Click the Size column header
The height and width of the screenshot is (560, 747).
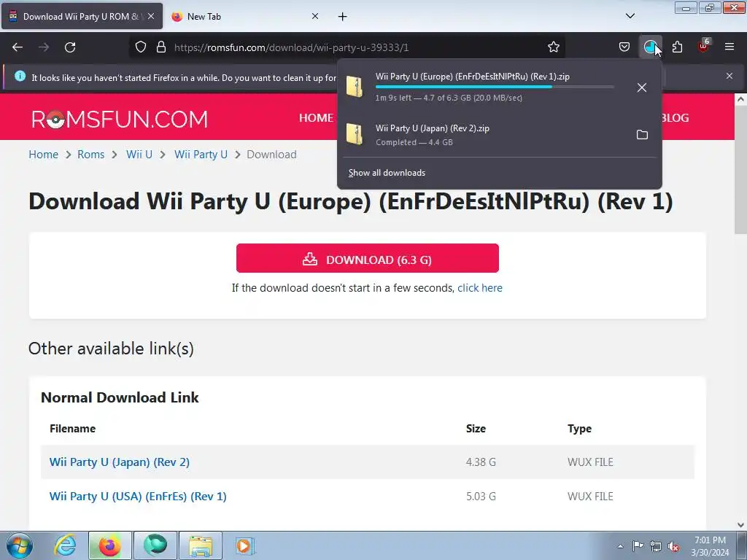(476, 429)
